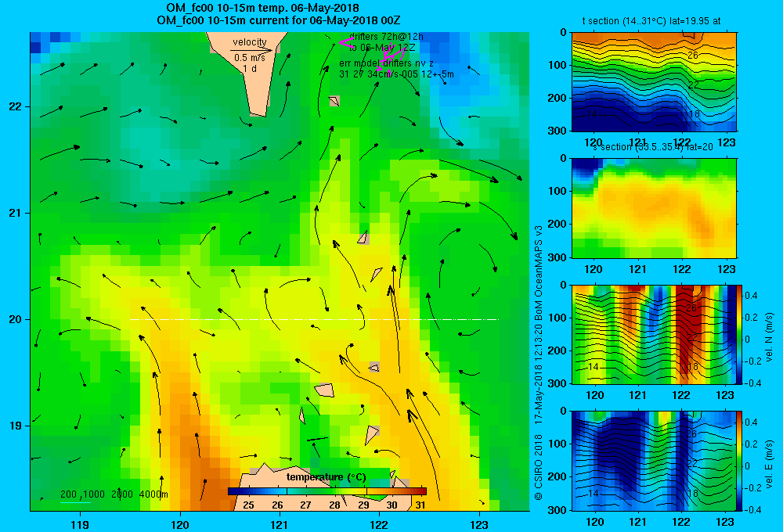783x532 pixels.
Task: Click longitude label '122' under main map
Action: (x=379, y=524)
